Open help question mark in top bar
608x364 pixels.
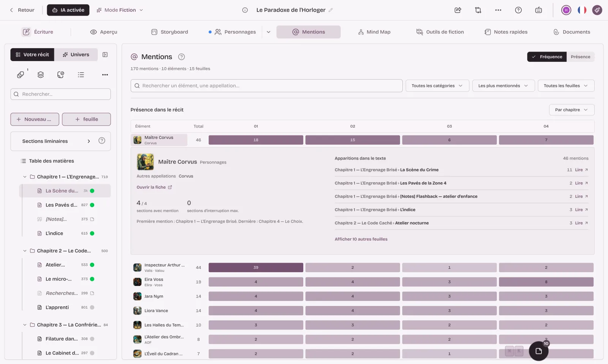tap(518, 10)
